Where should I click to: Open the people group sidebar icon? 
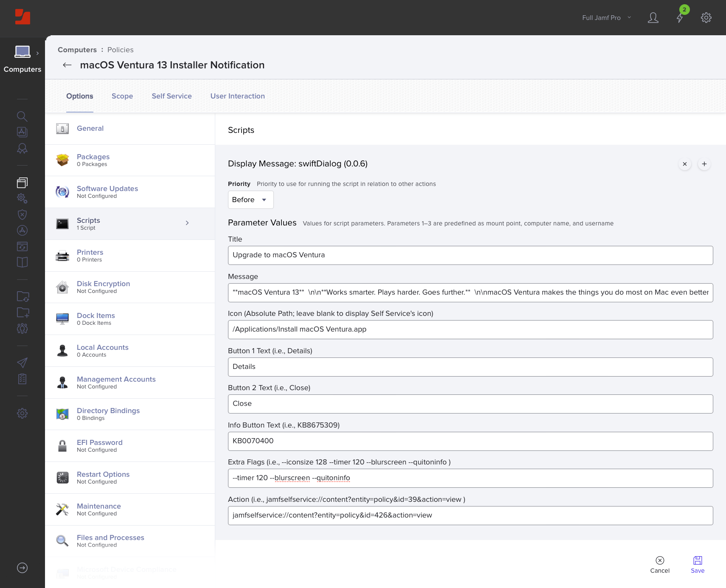22,328
